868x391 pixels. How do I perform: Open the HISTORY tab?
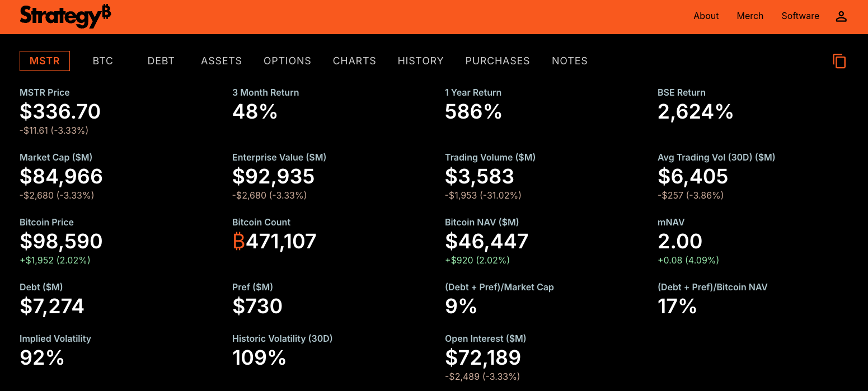420,61
